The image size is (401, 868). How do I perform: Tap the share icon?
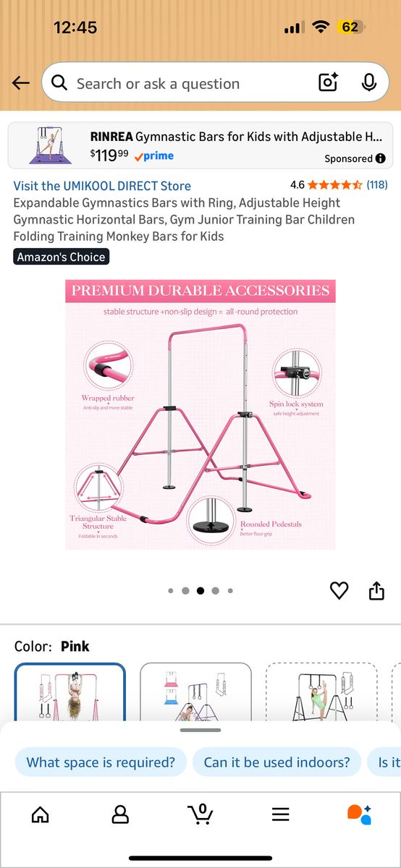coord(376,591)
